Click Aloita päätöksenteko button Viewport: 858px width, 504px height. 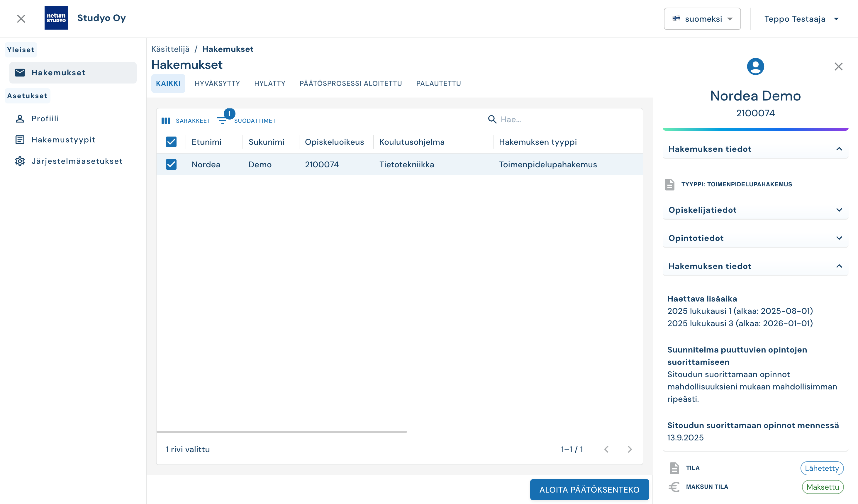pos(589,489)
